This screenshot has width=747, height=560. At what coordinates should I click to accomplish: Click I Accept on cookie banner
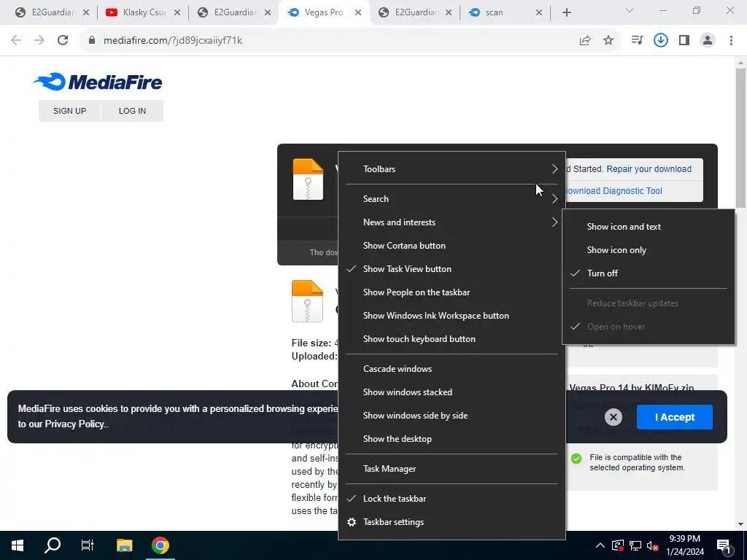pyautogui.click(x=675, y=417)
